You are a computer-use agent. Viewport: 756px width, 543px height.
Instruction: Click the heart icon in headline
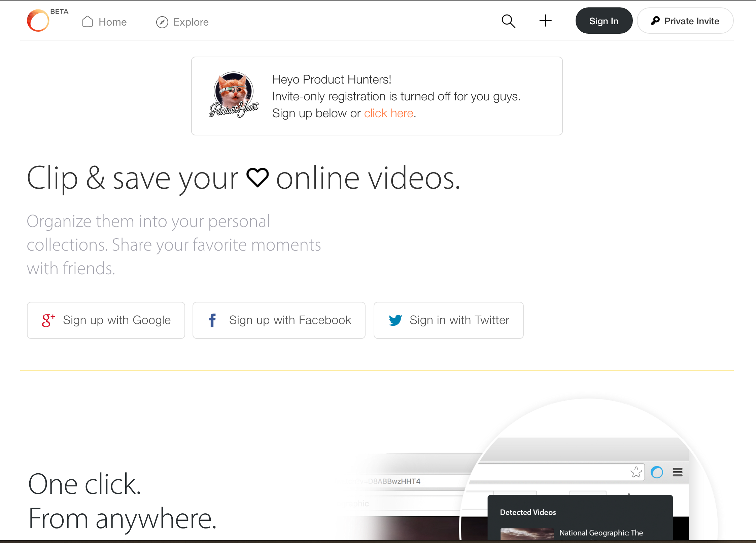pos(257,178)
